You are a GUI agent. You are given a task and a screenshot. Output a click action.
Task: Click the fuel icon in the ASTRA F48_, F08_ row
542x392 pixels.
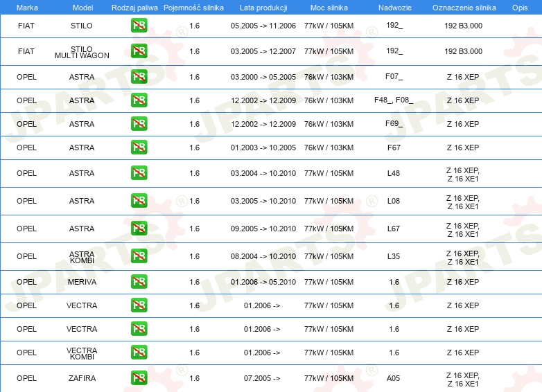[139, 100]
